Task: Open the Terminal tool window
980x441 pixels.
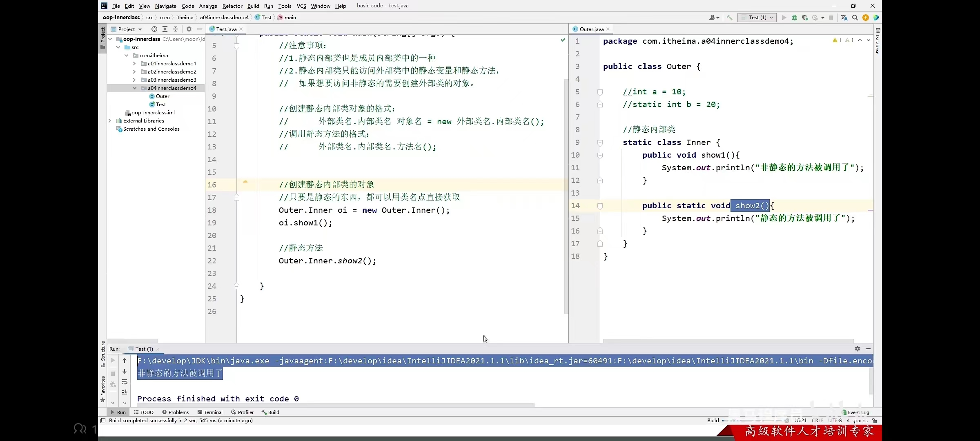Action: pos(210,412)
